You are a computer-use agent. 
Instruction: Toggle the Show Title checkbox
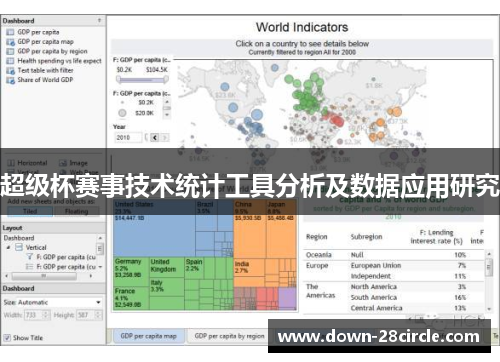7,338
